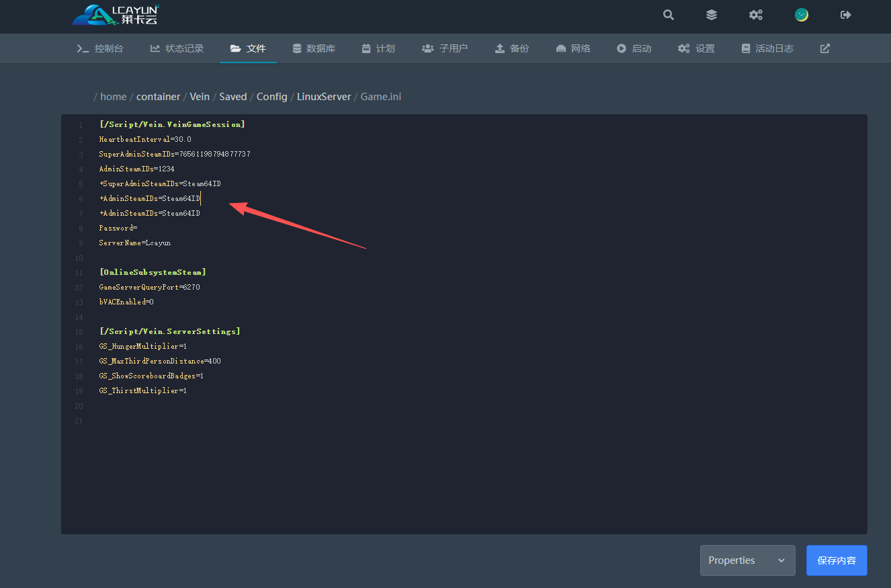Open the LinuxServer breadcrumb folder
The image size is (891, 588).
[x=324, y=97]
